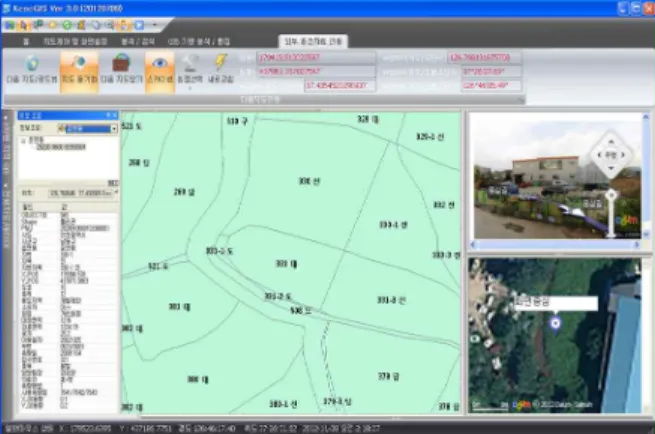The width and height of the screenshot is (655, 434).
Task: Click the longitude field showing 126.768
Action: 485,58
